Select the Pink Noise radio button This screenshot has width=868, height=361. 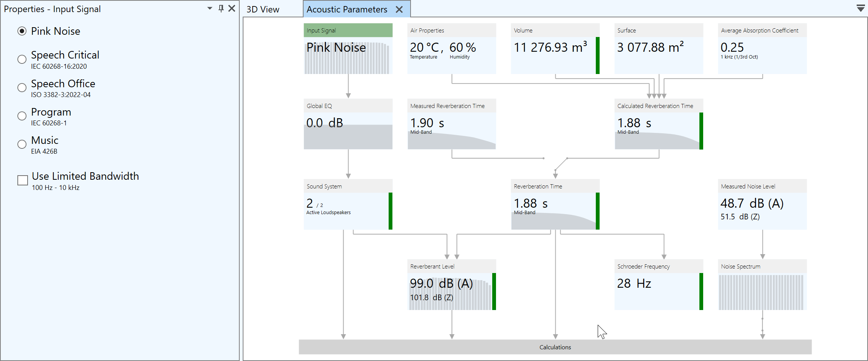(x=22, y=31)
